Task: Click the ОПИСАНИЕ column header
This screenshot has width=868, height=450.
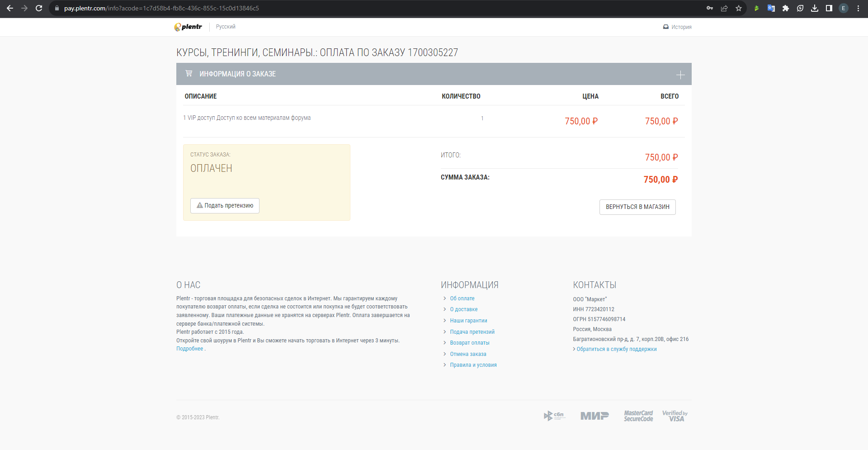Action: click(x=201, y=96)
